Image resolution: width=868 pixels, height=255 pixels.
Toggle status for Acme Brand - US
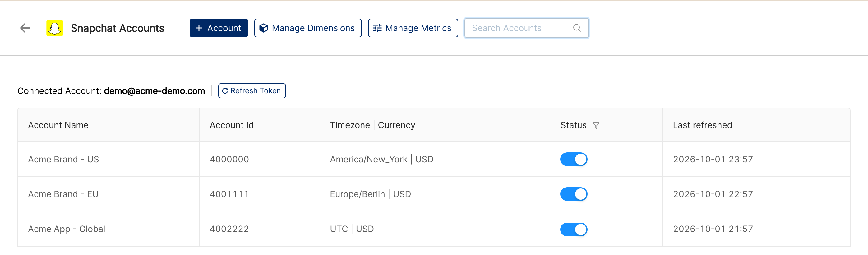click(574, 159)
